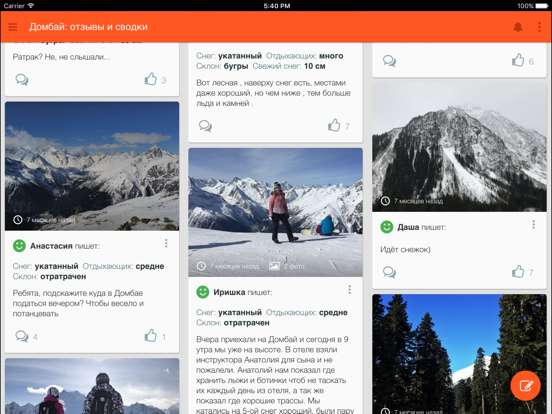Tap Анастасия's green smiley avatar
The height and width of the screenshot is (414, 552).
[x=19, y=245]
